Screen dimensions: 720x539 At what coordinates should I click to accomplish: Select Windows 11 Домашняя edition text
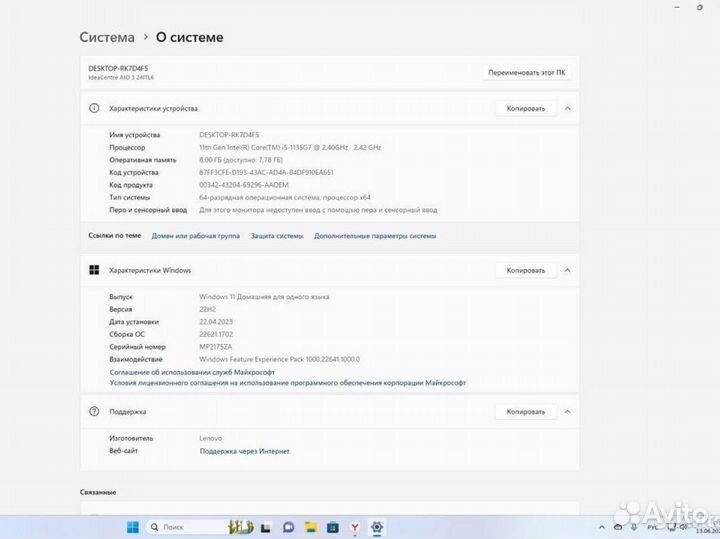(x=264, y=297)
